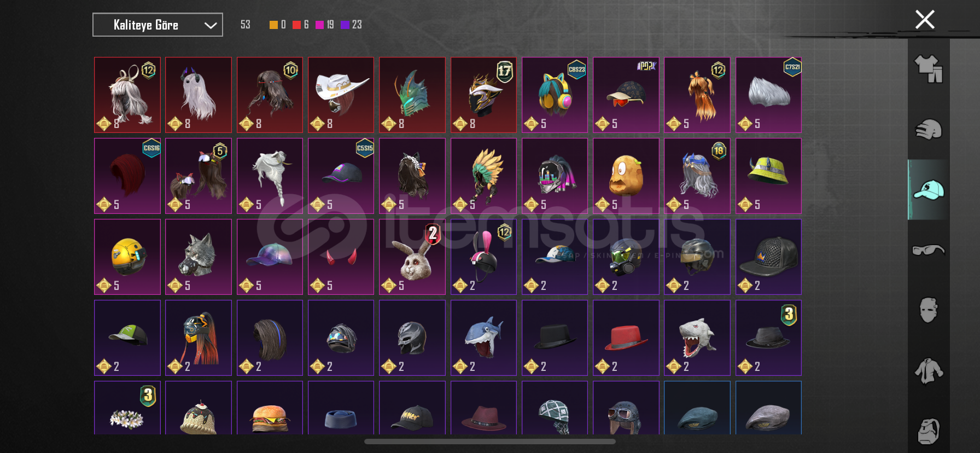Click the horizontal scrollbar at bottom

click(x=490, y=442)
